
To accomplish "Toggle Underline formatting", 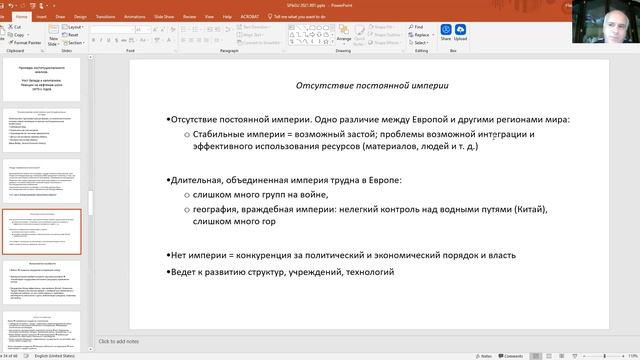I will tap(109, 40).
